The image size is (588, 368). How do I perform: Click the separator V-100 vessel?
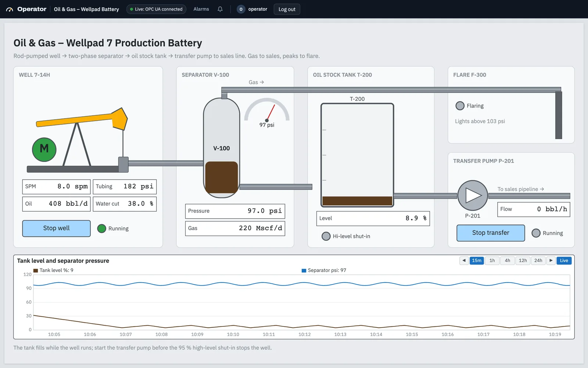point(222,148)
